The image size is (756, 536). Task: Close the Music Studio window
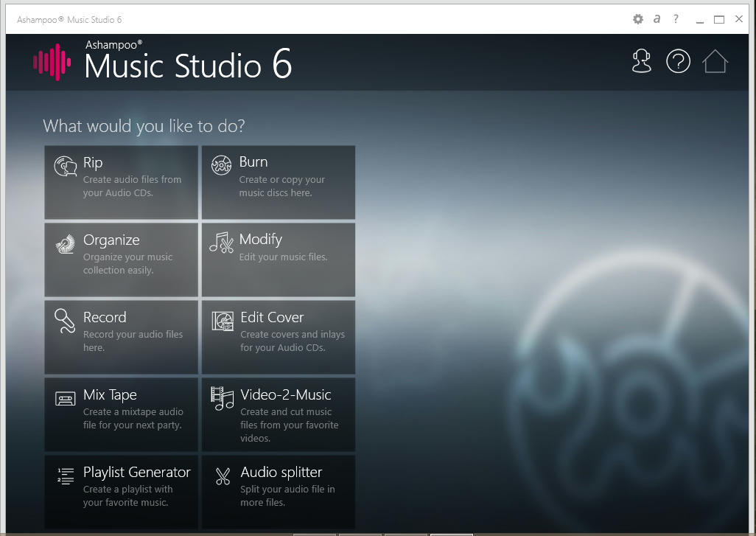pyautogui.click(x=738, y=19)
